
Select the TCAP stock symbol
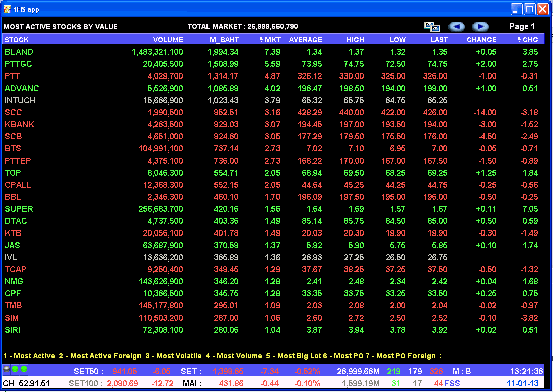point(16,269)
